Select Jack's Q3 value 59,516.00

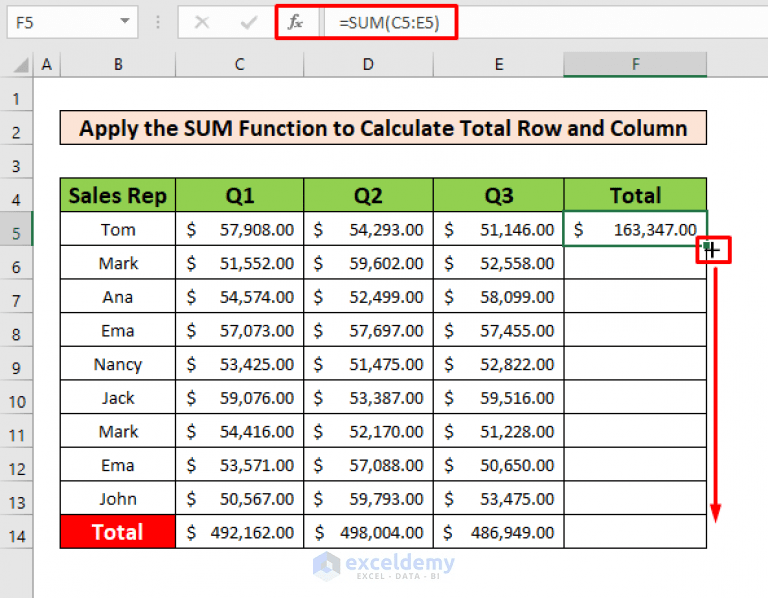[499, 397]
